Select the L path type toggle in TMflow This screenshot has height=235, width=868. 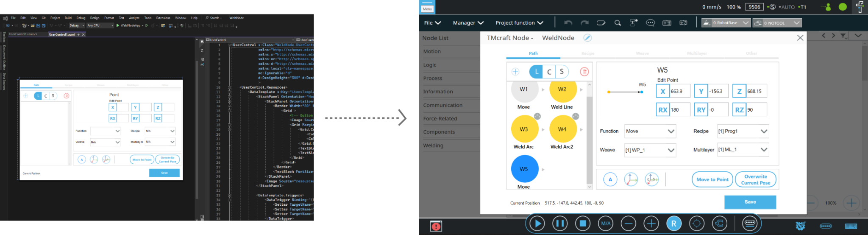coord(536,72)
